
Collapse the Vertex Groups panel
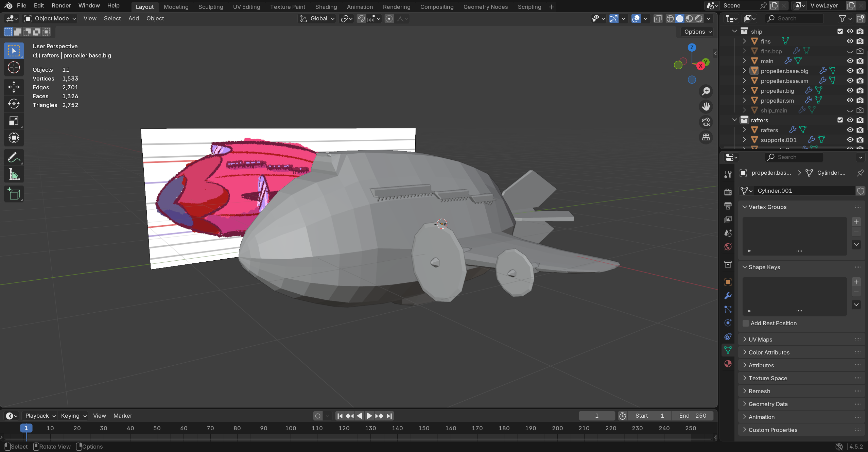(x=801, y=207)
